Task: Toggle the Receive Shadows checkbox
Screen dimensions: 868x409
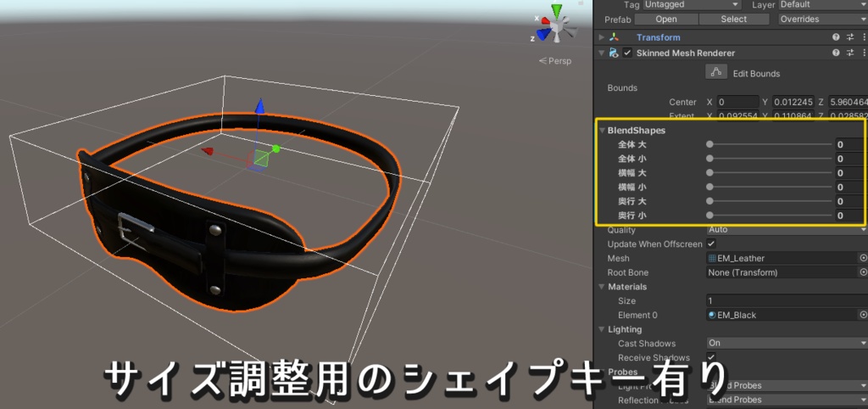Action: [x=711, y=357]
